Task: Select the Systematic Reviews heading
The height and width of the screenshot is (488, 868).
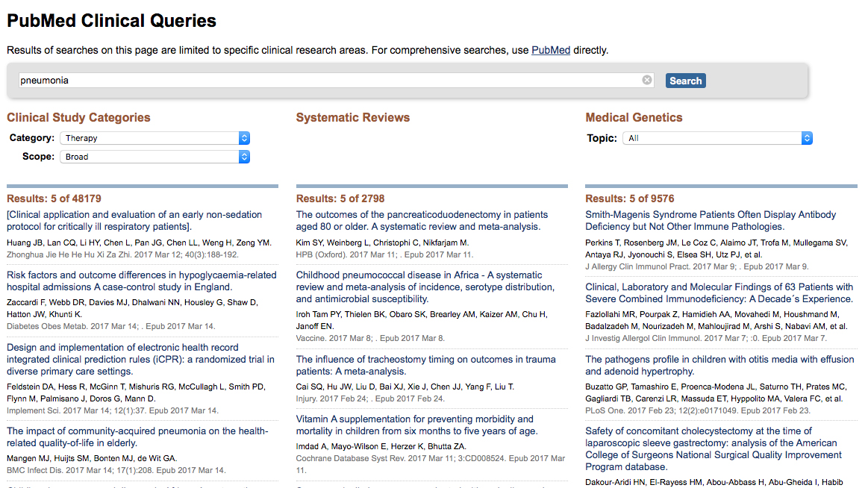Action: point(353,118)
